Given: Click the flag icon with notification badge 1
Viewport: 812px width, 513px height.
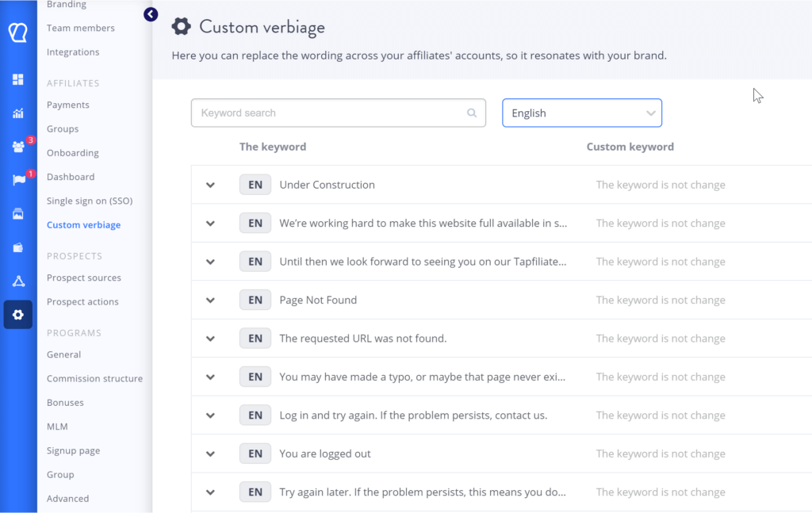Looking at the screenshot, I should 17,180.
